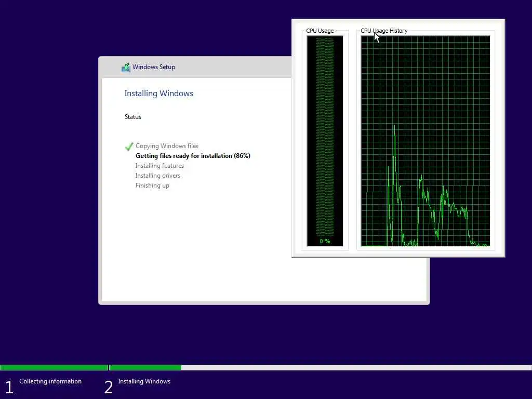Click the '0 %' CPU usage reading
532x399 pixels.
click(325, 241)
